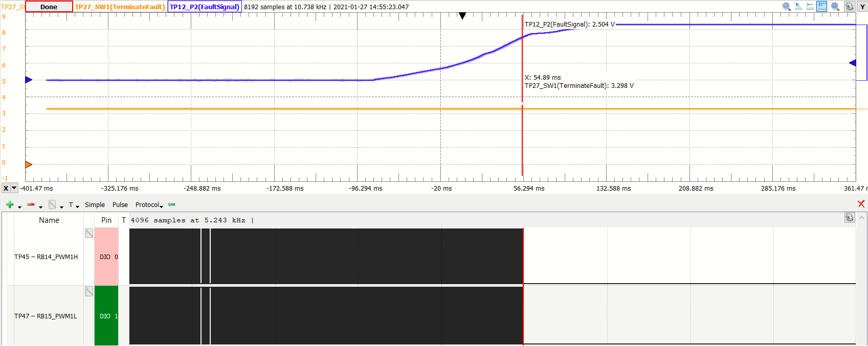Viewport: 868px width, 346px height.
Task: Select the TP27_SW1(TerminateFault) channel label
Action: [120, 7]
